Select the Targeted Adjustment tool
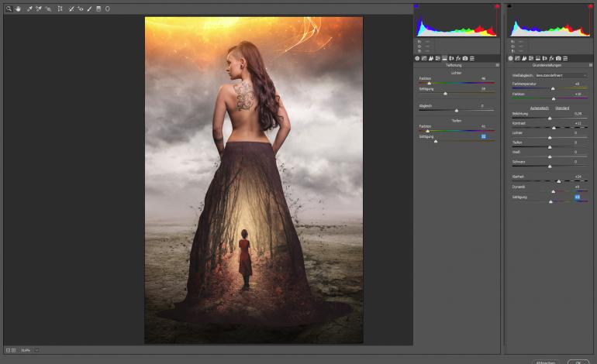The height and width of the screenshot is (364, 597). click(48, 9)
